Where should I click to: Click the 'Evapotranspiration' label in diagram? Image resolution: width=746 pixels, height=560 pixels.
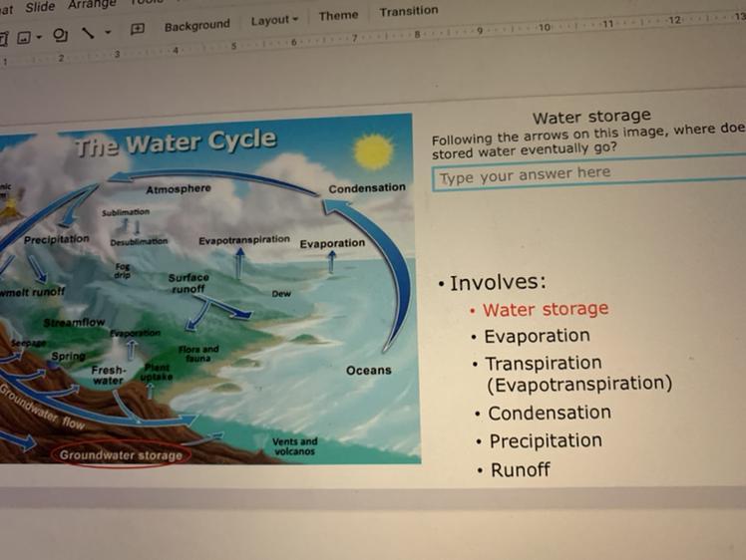click(x=244, y=239)
